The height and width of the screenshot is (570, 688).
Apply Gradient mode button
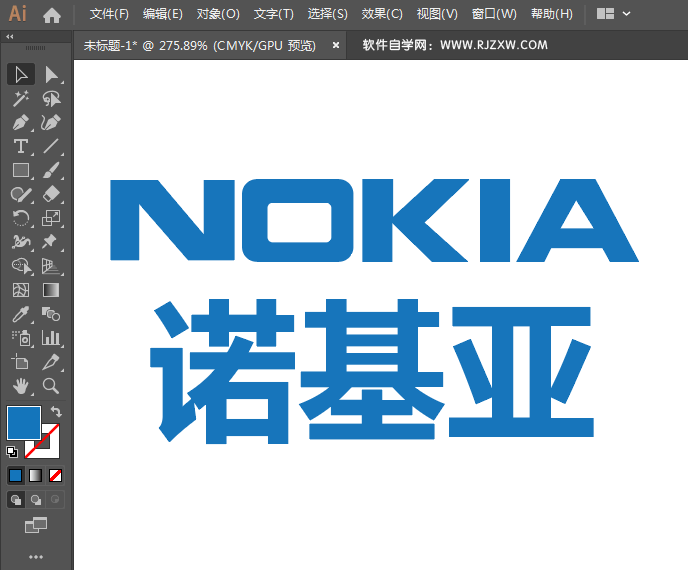click(x=36, y=475)
